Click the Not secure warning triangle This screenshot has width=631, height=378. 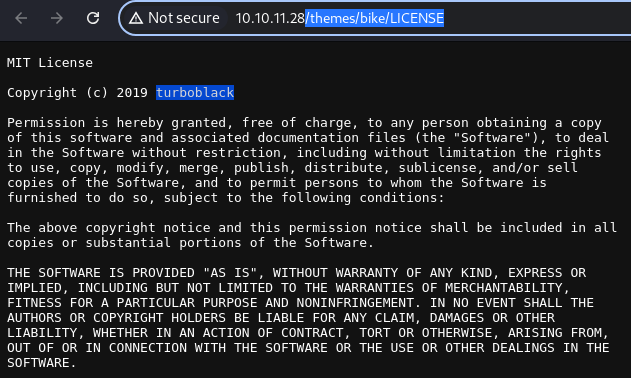pyautogui.click(x=136, y=18)
